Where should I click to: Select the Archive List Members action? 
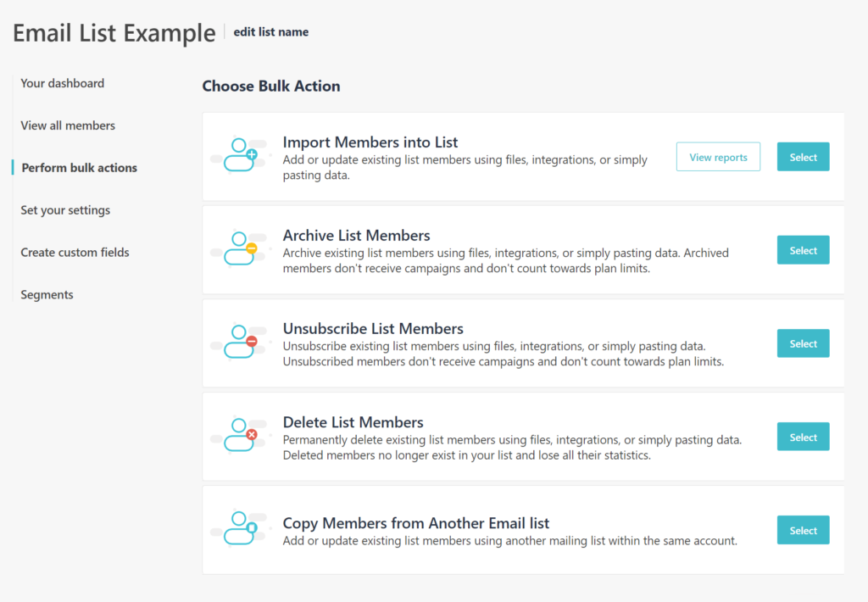[803, 249]
